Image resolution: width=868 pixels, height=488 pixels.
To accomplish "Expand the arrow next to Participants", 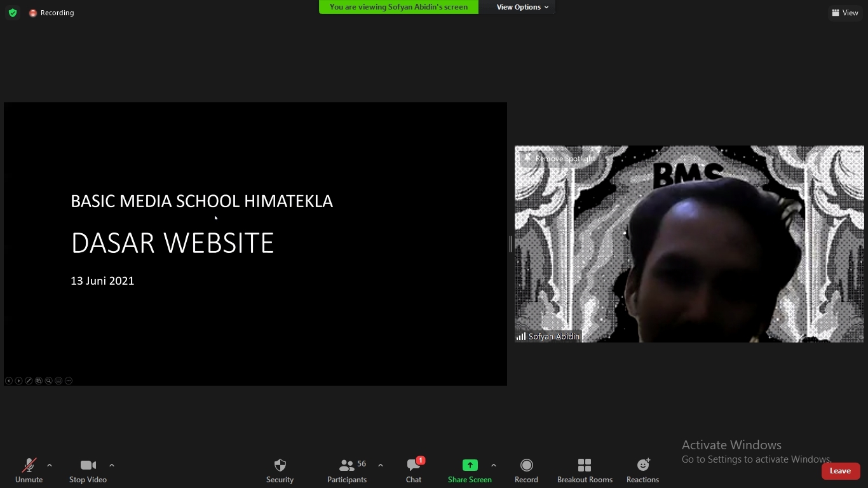I will click(x=381, y=465).
